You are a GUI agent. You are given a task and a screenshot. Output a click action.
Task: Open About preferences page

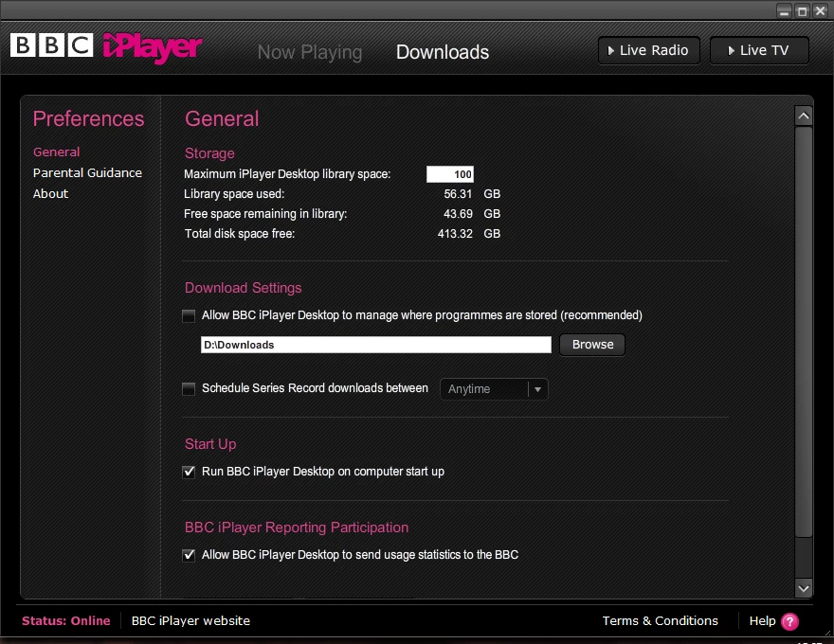(50, 193)
